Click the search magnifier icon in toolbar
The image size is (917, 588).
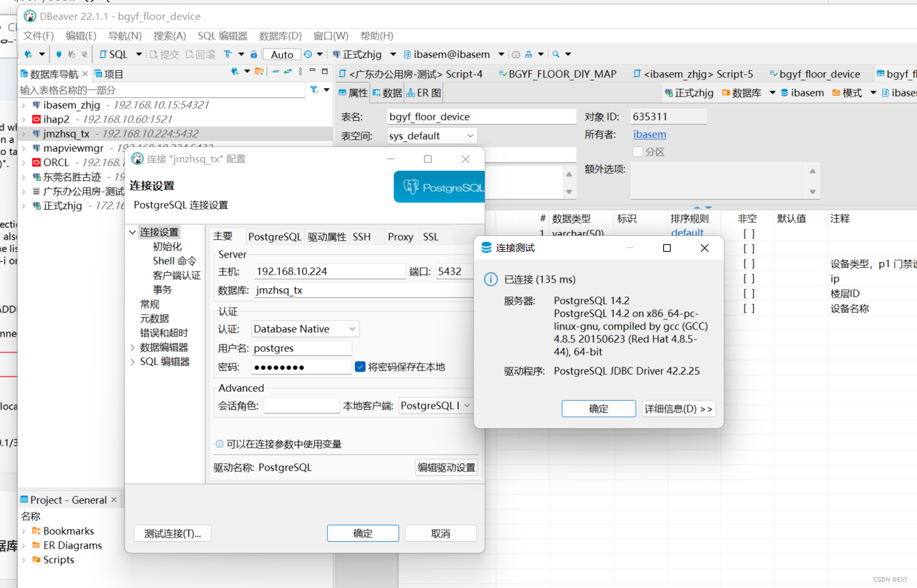coord(556,54)
